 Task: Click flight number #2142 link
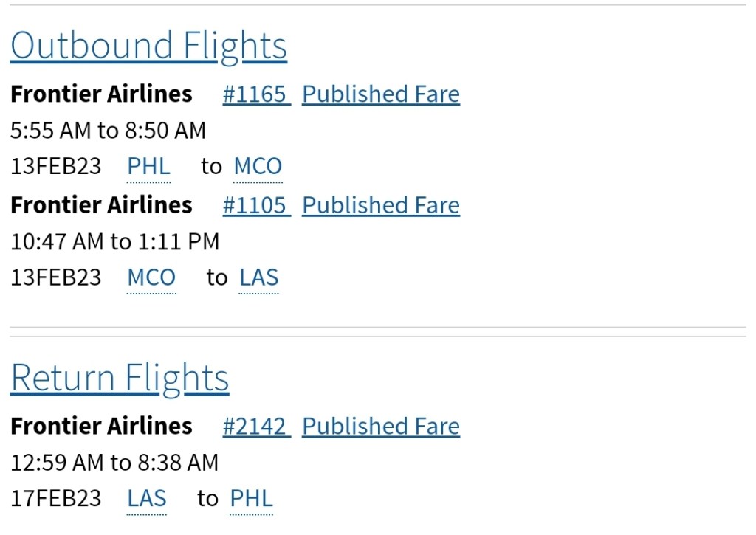[x=256, y=427]
